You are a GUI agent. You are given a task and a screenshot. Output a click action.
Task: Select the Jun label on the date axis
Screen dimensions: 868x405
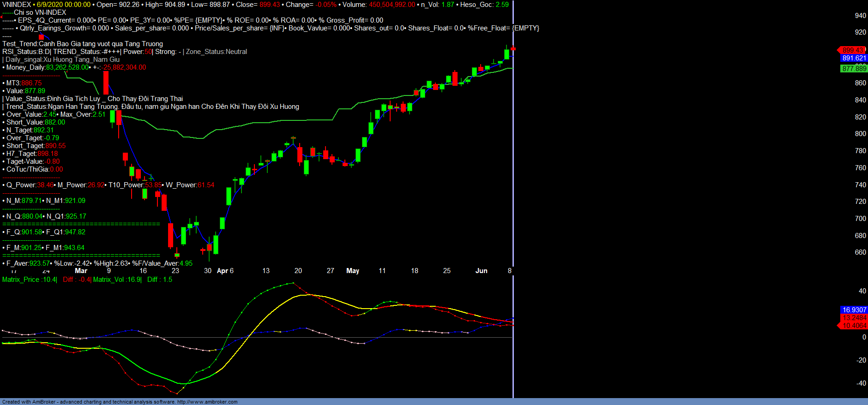(x=481, y=271)
